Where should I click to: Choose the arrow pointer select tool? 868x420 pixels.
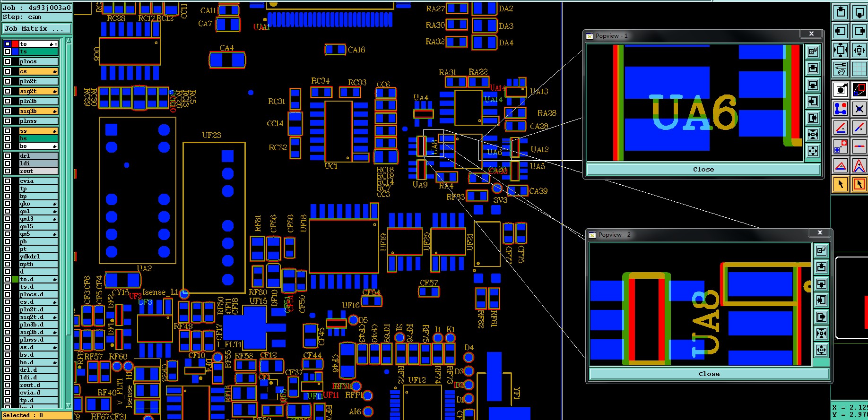(x=841, y=184)
